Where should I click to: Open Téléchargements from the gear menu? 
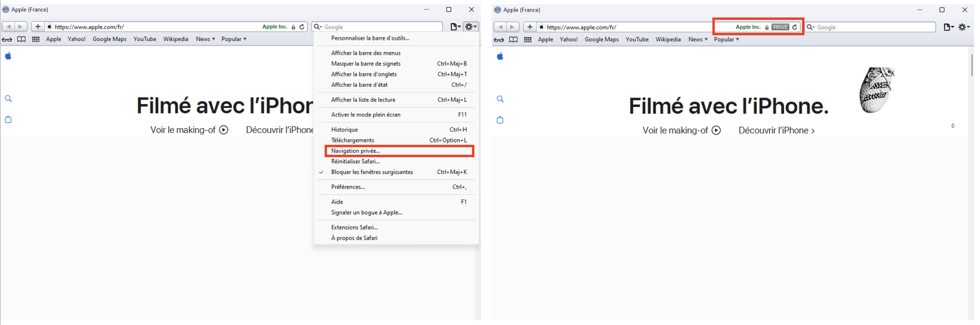coord(396,140)
